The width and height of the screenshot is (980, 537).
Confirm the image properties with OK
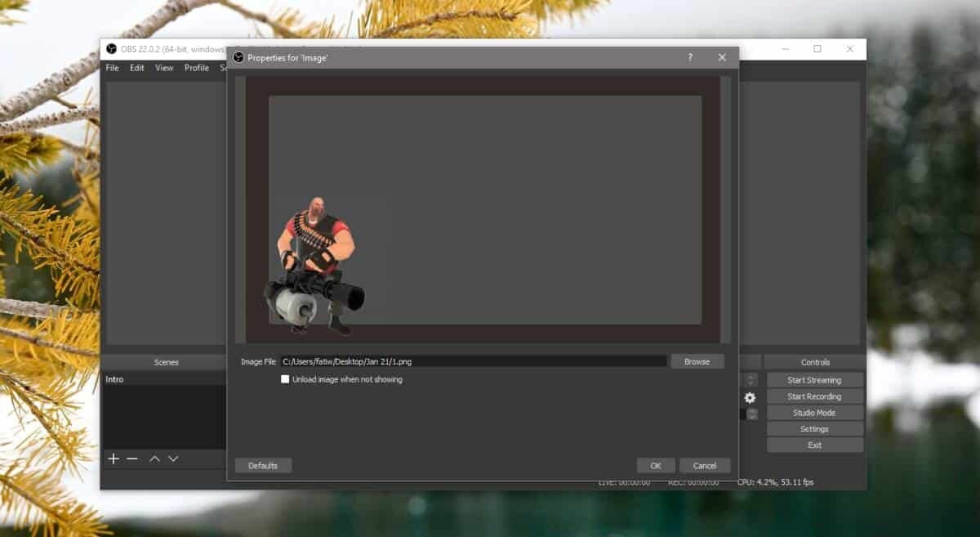coord(655,464)
